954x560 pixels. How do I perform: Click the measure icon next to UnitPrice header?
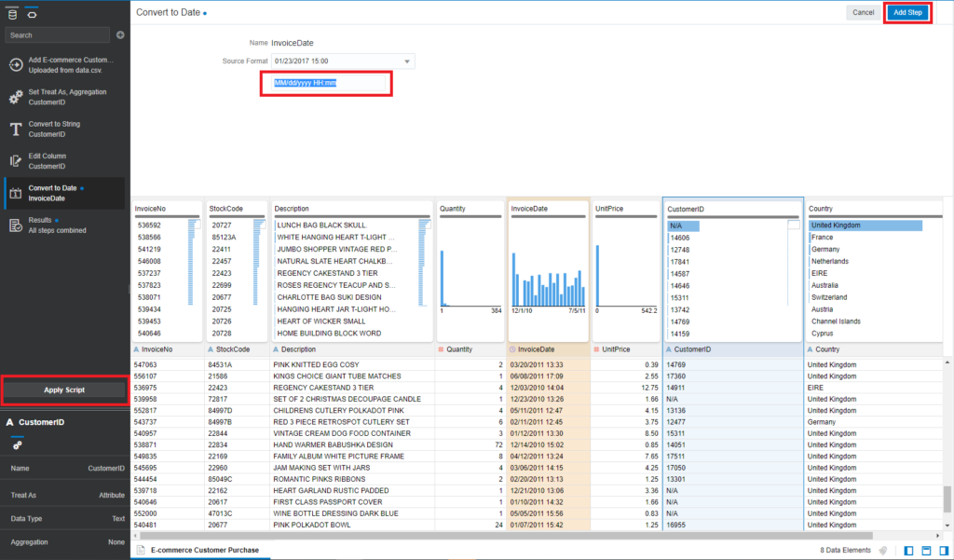597,350
